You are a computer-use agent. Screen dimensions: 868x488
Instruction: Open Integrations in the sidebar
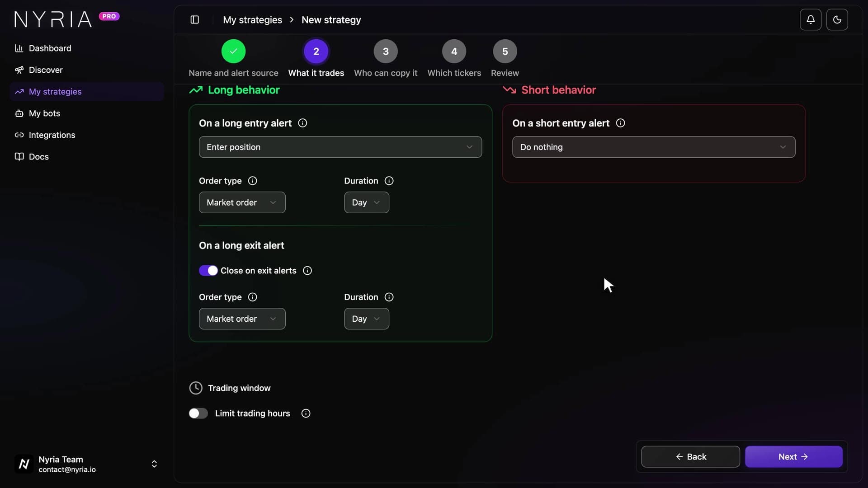point(87,135)
